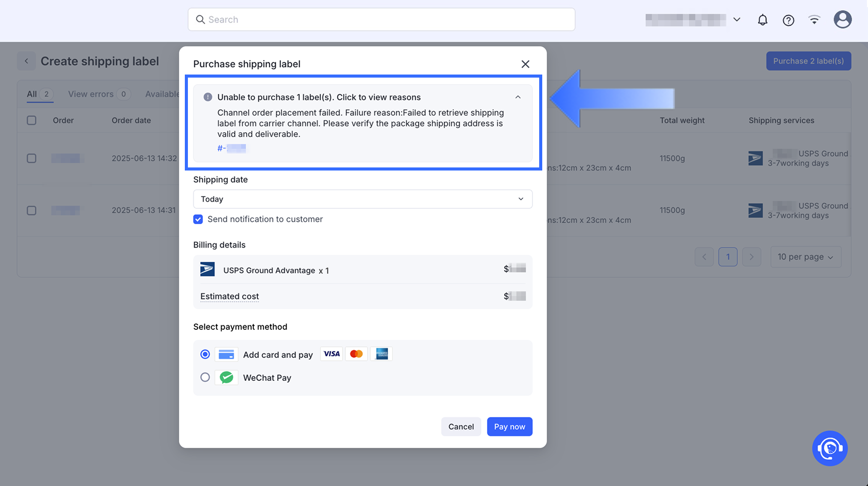
Task: Open the customer support chat widget
Action: coord(830,448)
